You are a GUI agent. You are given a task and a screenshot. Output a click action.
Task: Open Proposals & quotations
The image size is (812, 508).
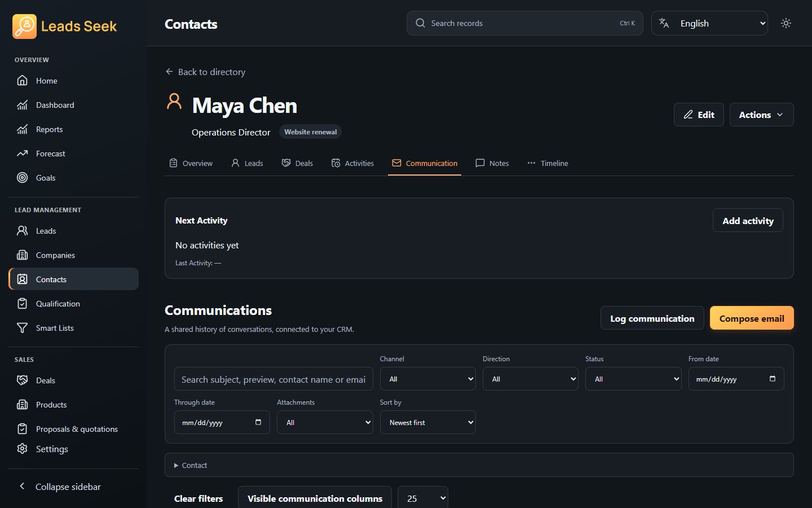[x=73, y=429]
